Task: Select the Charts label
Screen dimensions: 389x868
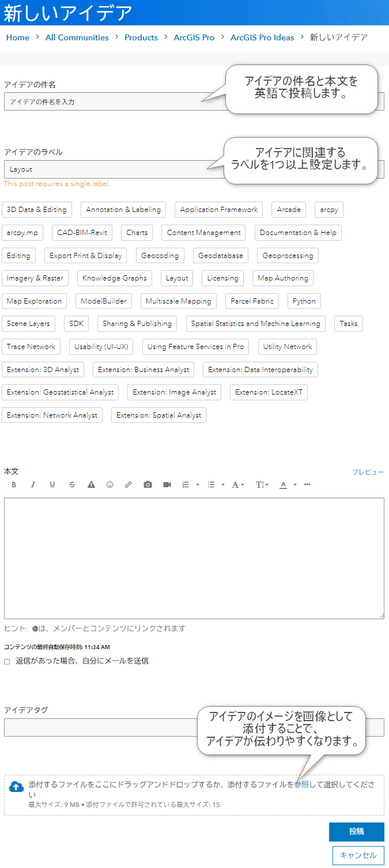Action: 137,233
